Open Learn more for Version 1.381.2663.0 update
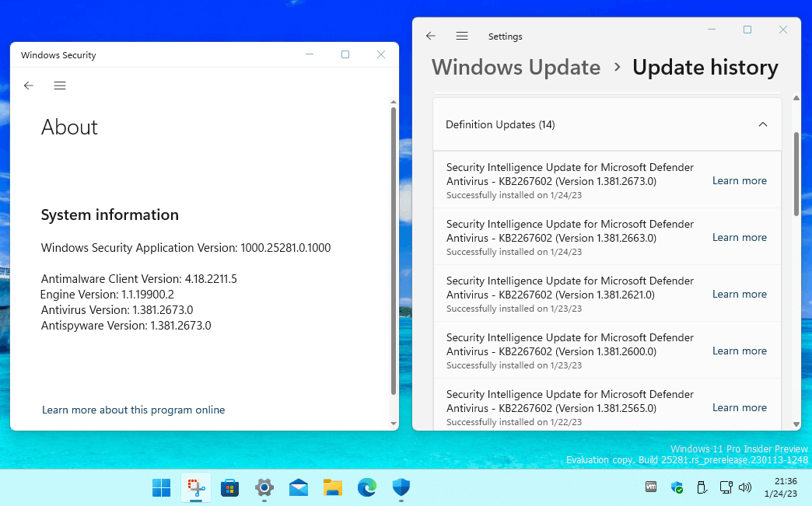 pyautogui.click(x=739, y=238)
